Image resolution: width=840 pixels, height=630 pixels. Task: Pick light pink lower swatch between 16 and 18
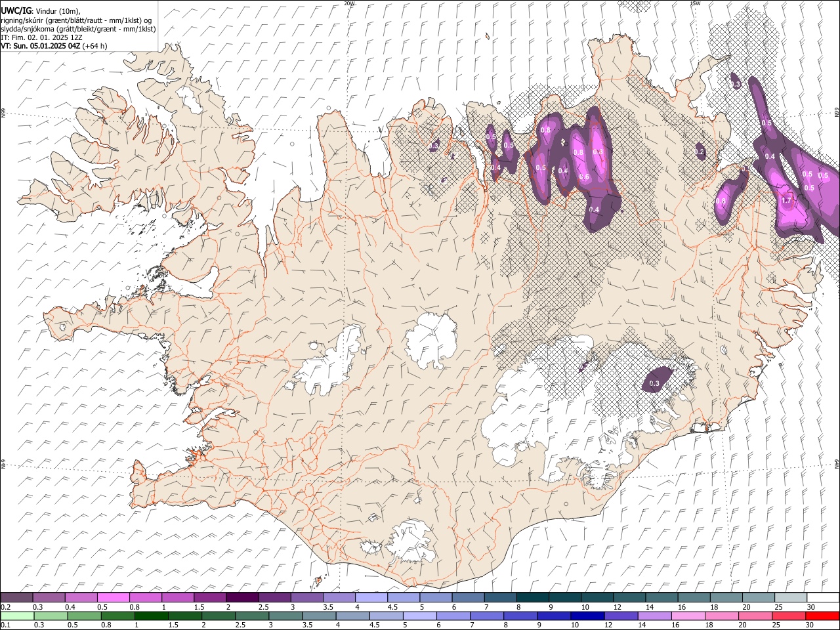688,616
